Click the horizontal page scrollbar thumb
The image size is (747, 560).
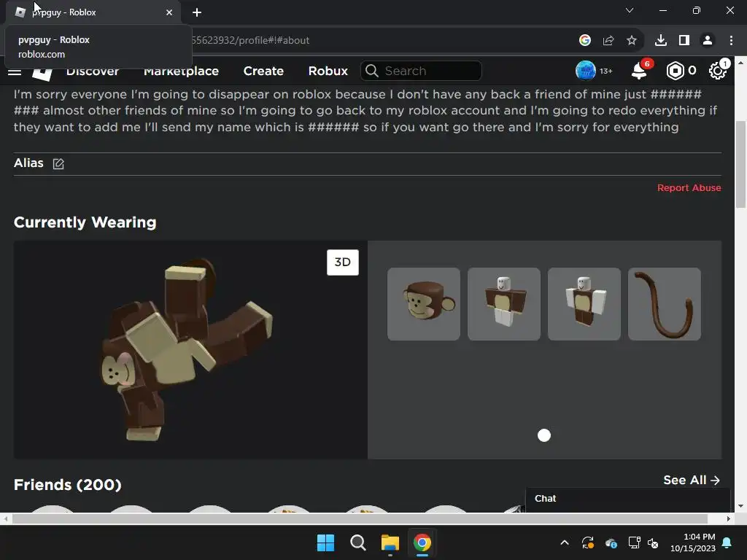(x=360, y=518)
